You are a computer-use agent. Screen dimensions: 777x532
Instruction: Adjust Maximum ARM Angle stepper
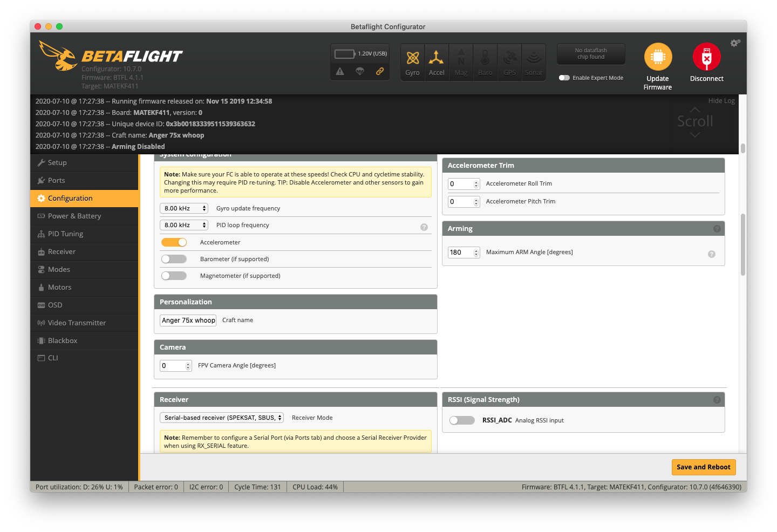[x=476, y=253]
